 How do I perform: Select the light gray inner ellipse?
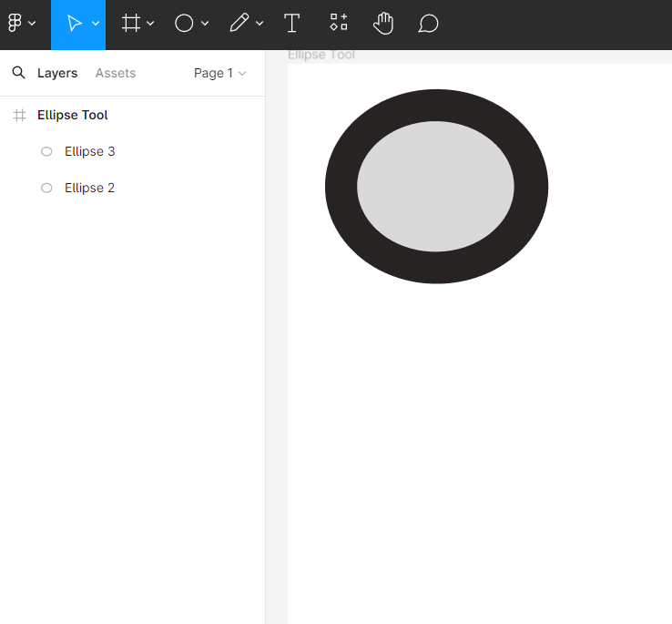point(435,187)
